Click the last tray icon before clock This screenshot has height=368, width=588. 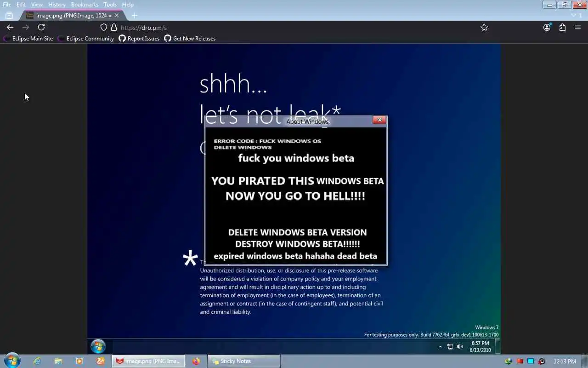[542, 361]
